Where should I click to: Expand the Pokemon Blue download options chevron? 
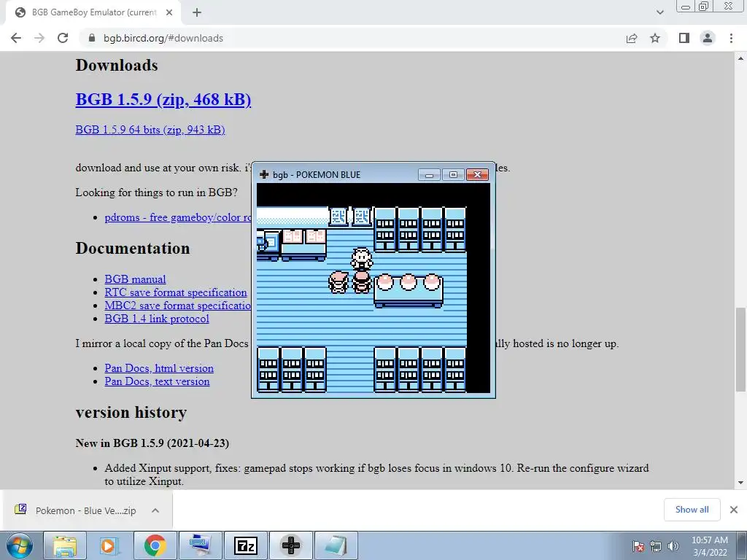(x=155, y=510)
